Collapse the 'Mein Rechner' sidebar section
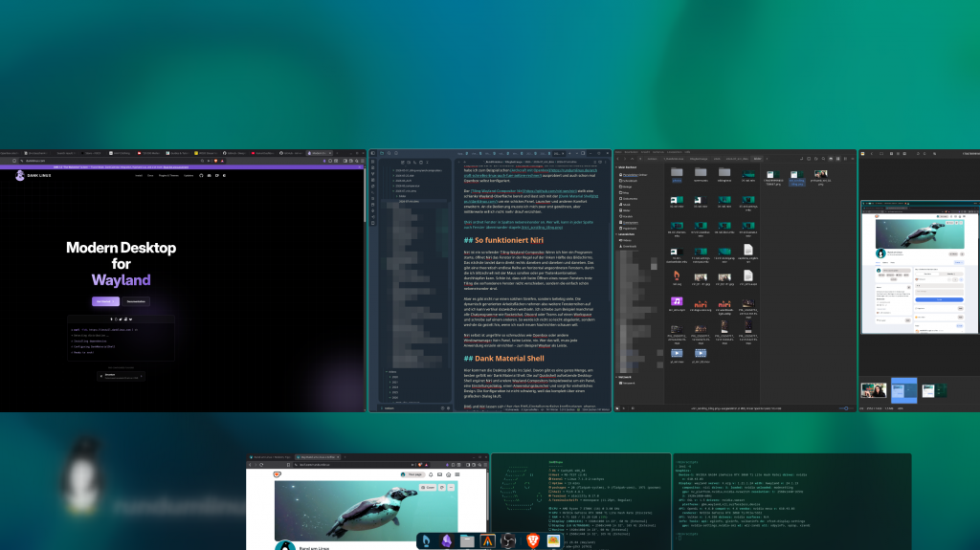 [x=617, y=167]
